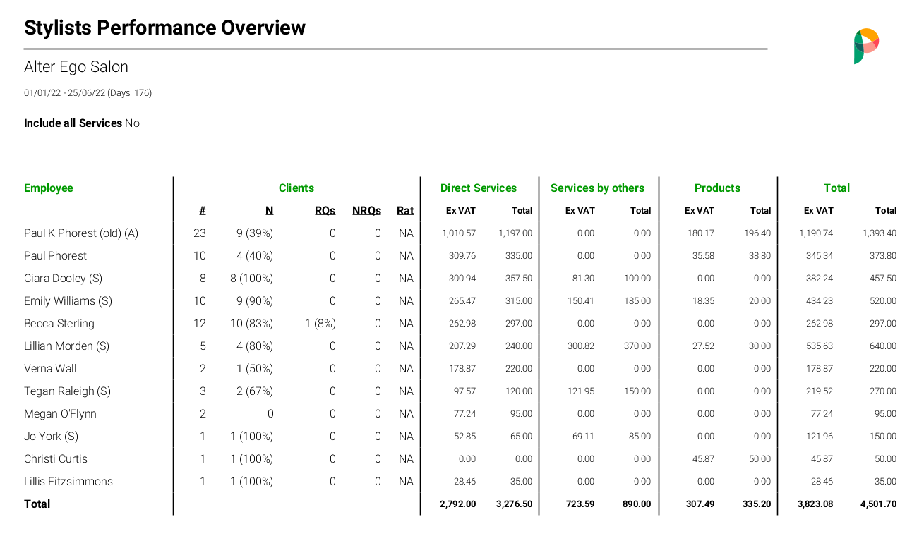
Task: Click the 723.59 services by others total
Action: click(x=580, y=504)
